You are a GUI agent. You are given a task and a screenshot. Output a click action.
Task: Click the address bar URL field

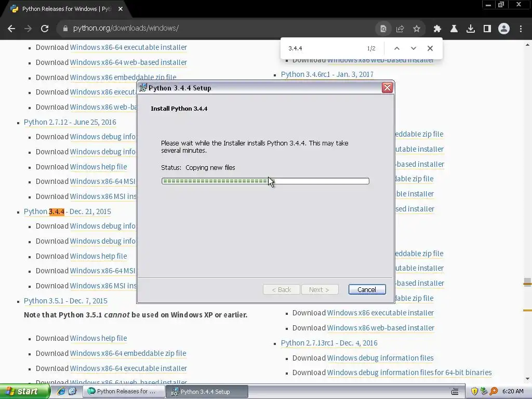(x=217, y=29)
